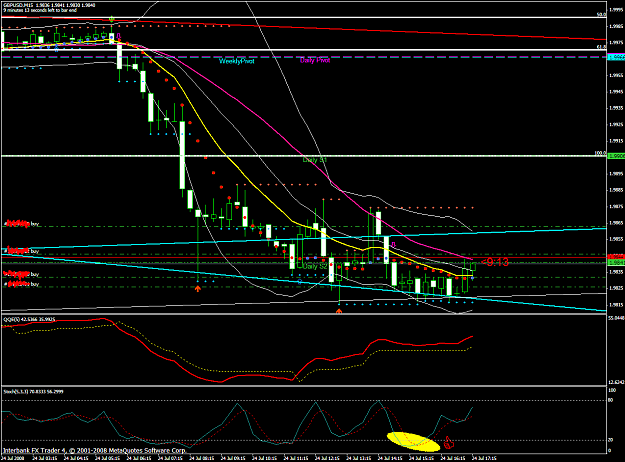The image size is (625, 462).
Task: Click the 20 level on Stochastic scale
Action: tap(611, 440)
